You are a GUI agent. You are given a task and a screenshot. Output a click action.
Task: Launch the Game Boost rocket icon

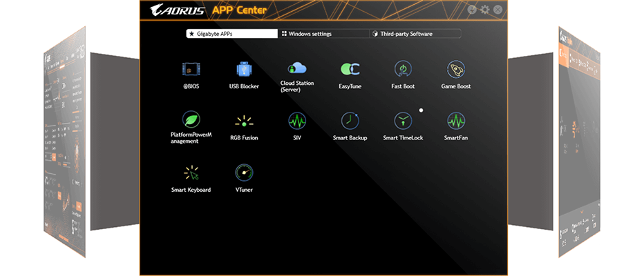click(x=456, y=69)
